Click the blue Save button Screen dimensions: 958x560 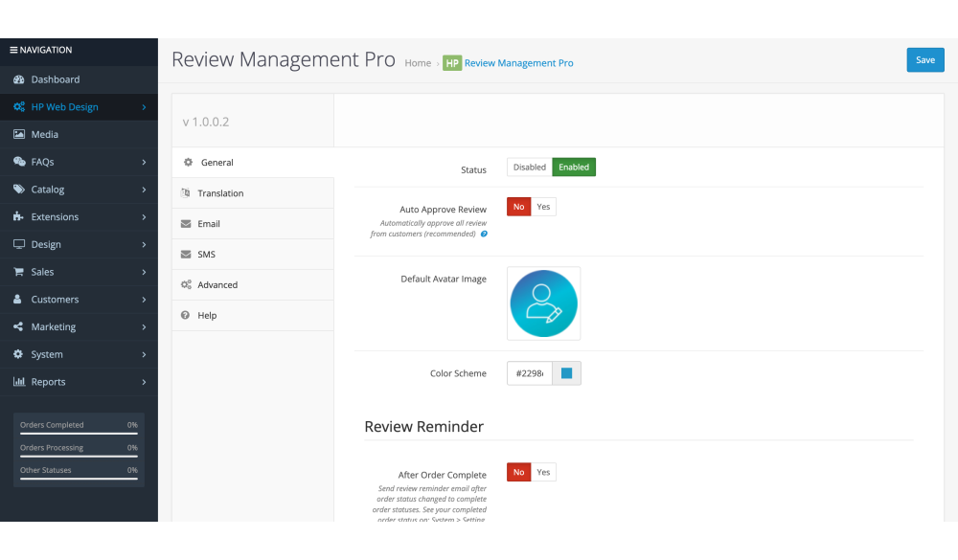[924, 59]
